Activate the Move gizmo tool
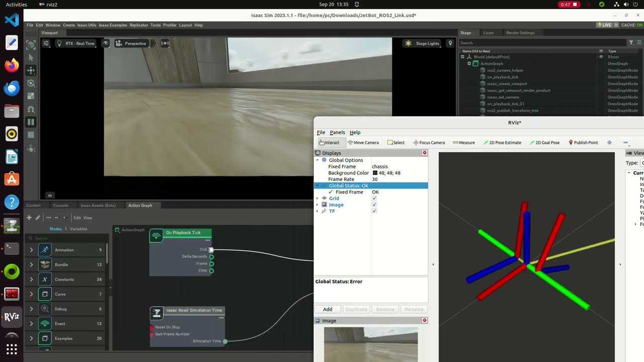Image resolution: width=644 pixels, height=362 pixels. pos(31,70)
